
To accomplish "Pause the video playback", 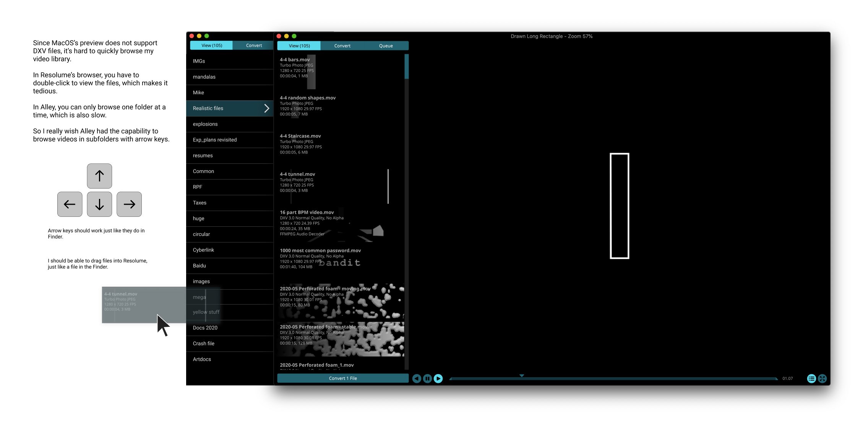I will tap(427, 378).
